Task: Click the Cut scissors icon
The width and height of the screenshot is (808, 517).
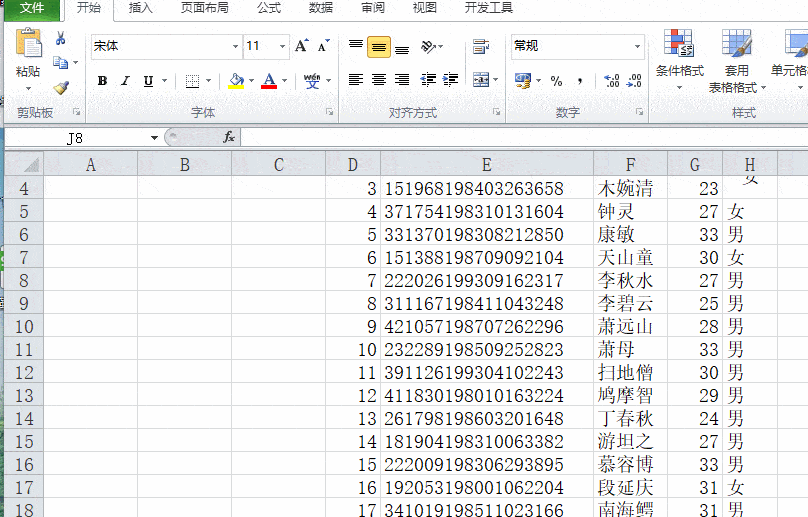Action: [60, 39]
